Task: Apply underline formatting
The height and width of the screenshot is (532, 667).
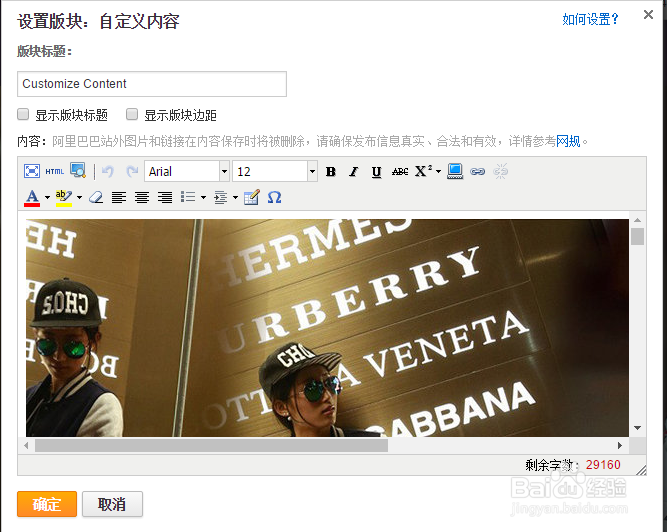Action: pos(376,171)
